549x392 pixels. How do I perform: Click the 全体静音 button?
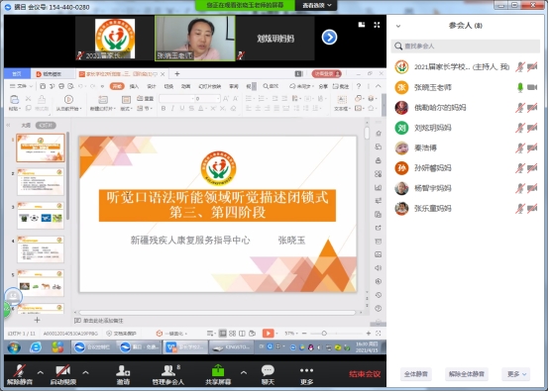point(415,374)
